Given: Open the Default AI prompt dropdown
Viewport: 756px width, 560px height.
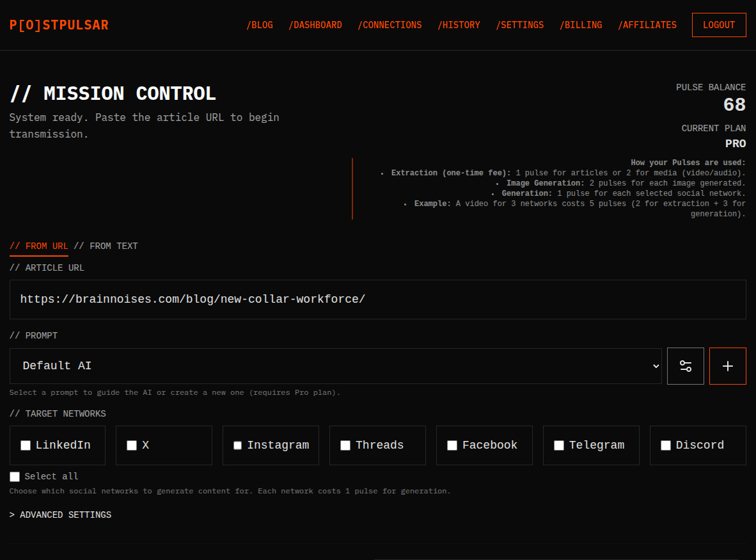Looking at the screenshot, I should pos(335,365).
